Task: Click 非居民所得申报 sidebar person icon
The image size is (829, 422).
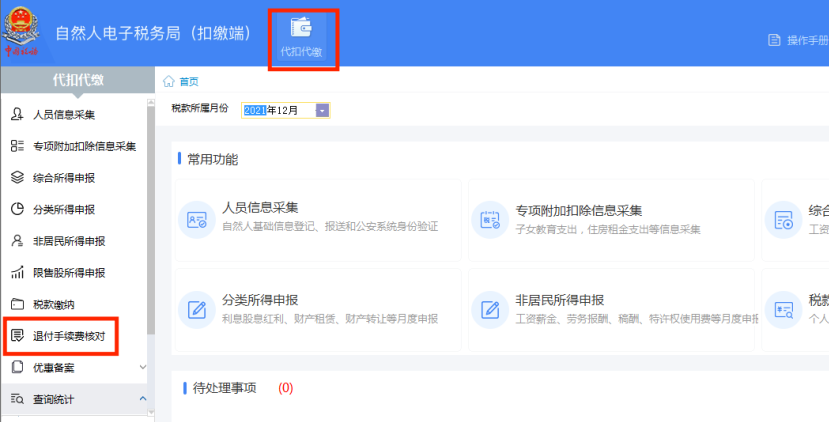Action: point(17,241)
